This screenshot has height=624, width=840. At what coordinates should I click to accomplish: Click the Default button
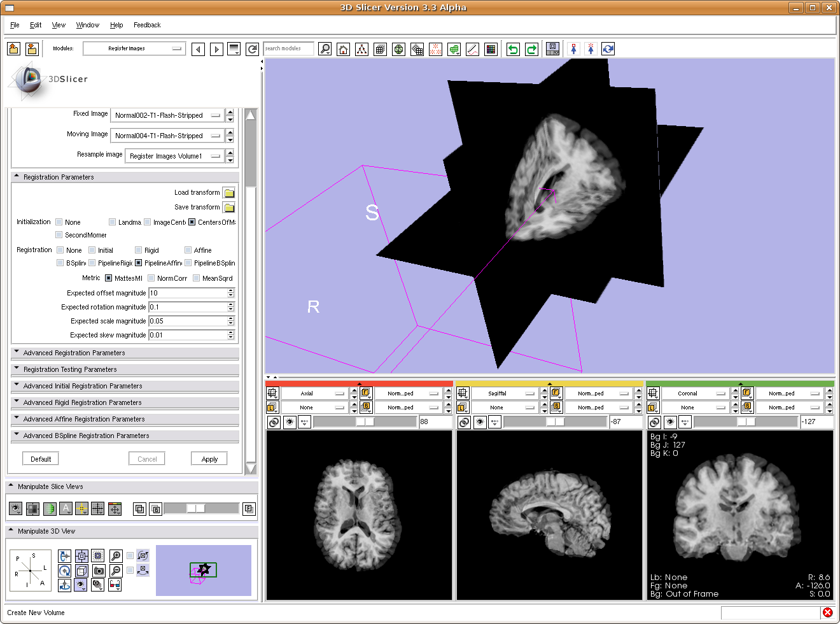[41, 458]
